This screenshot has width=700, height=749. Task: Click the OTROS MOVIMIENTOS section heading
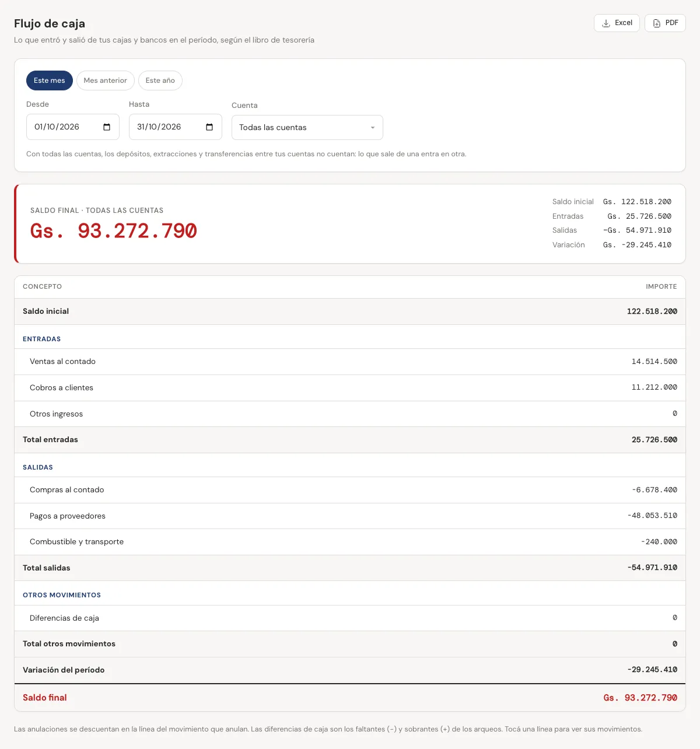click(62, 595)
